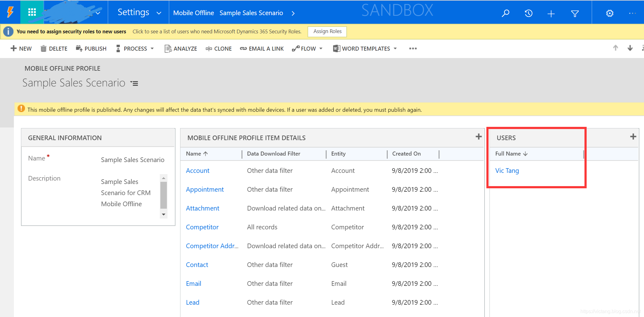Viewport: 644px width, 317px height.
Task: Click the blue info icon in notification bar
Action: pos(8,31)
